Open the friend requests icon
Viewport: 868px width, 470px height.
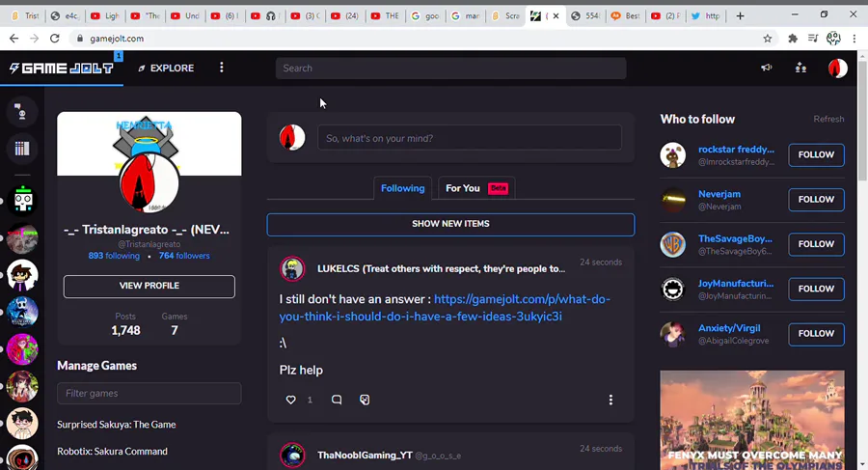pyautogui.click(x=800, y=68)
